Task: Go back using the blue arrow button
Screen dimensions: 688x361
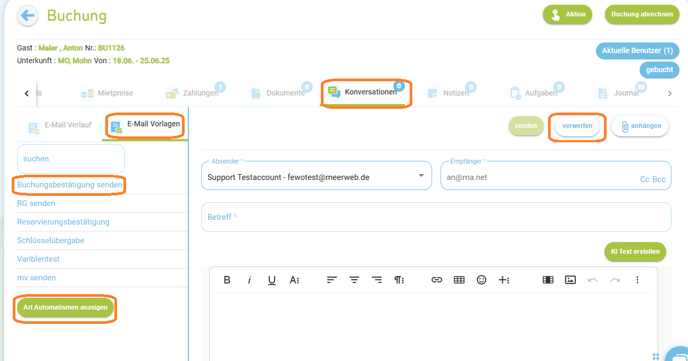Action: point(27,16)
